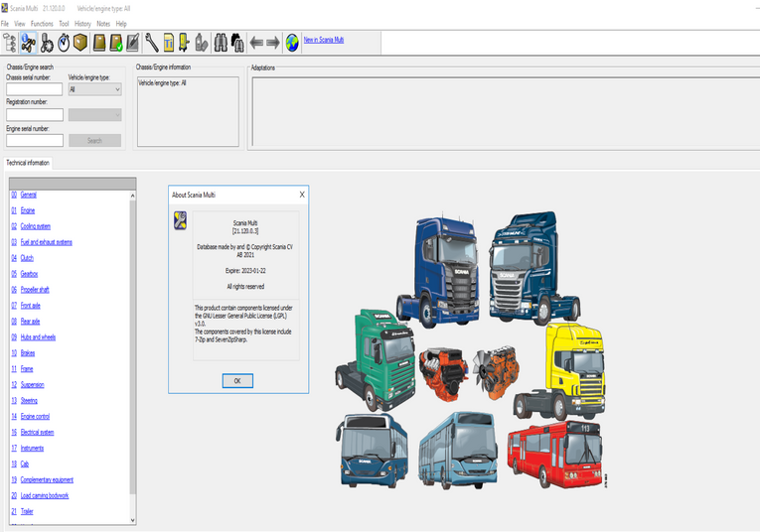Open the notepad with pen icon
The height and width of the screenshot is (532, 760).
point(132,42)
